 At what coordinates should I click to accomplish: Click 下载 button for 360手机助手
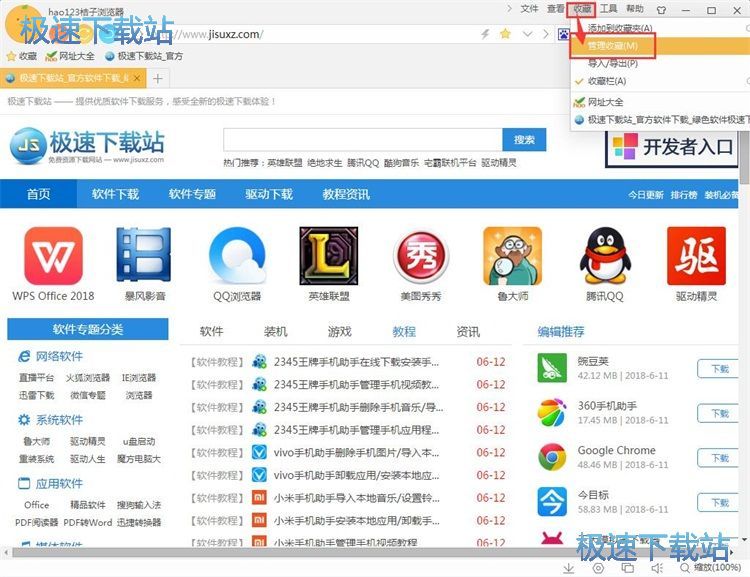719,413
